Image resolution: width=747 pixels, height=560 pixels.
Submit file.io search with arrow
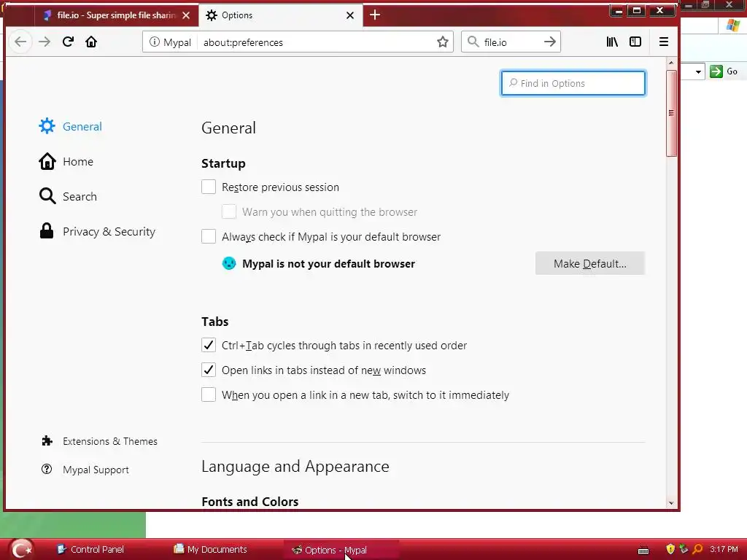click(x=550, y=42)
